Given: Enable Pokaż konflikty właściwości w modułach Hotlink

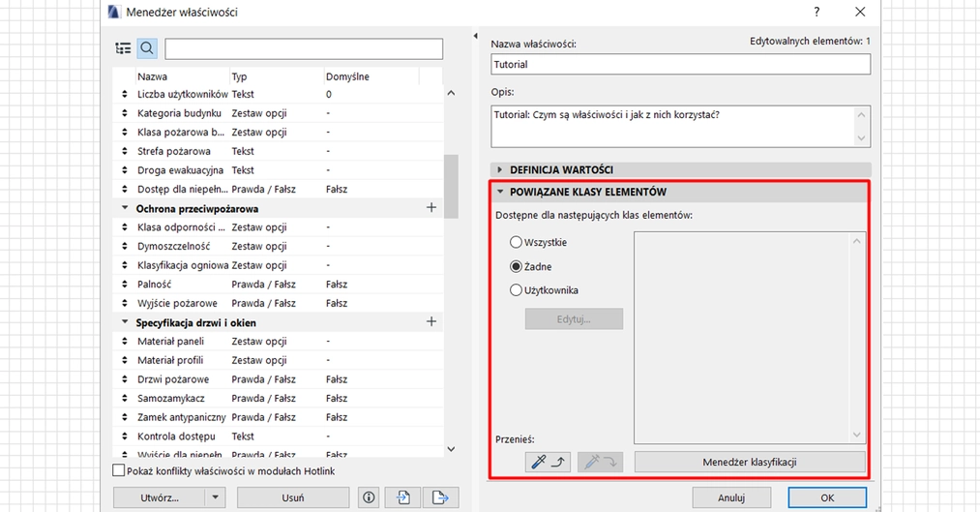Looking at the screenshot, I should coord(118,470).
